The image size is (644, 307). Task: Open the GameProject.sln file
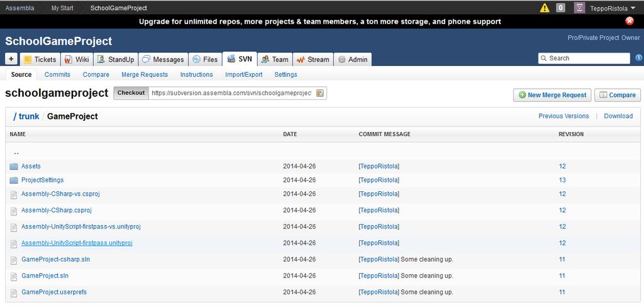tap(45, 276)
